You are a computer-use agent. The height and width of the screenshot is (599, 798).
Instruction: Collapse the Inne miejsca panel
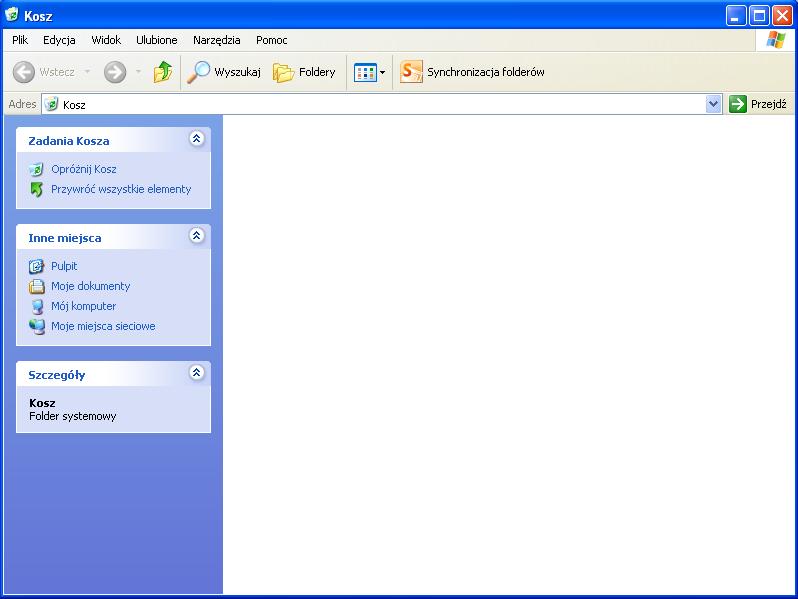pyautogui.click(x=196, y=237)
